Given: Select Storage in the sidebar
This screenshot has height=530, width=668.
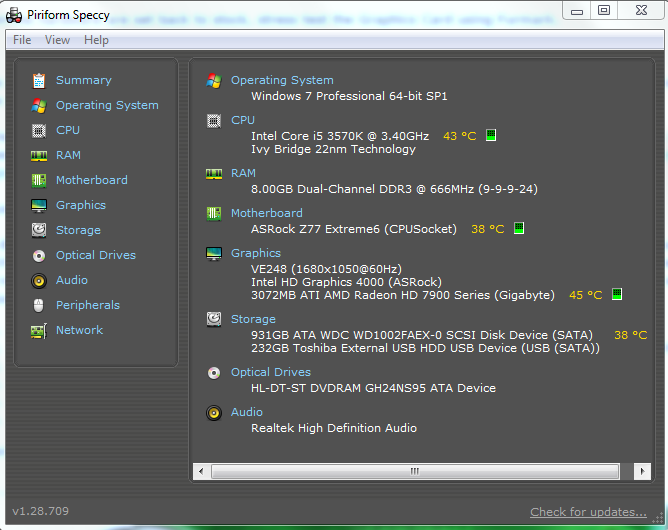Looking at the screenshot, I should pyautogui.click(x=78, y=230).
